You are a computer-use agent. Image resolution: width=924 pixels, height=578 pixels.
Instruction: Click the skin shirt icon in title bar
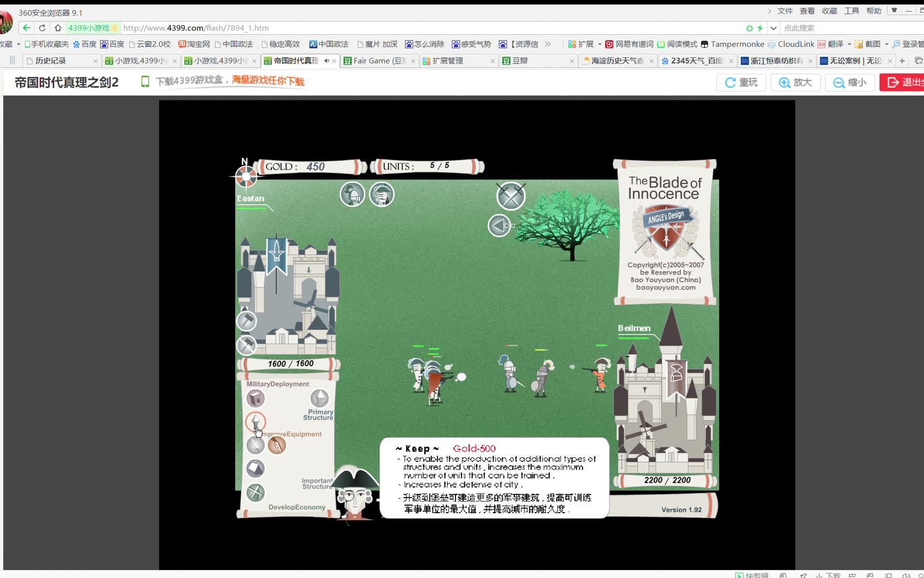pos(894,10)
